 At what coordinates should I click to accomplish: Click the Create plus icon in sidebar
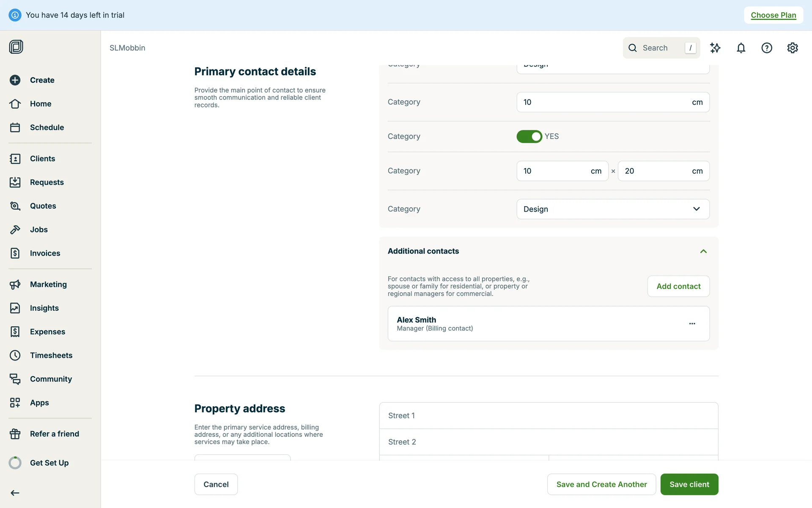(x=15, y=80)
